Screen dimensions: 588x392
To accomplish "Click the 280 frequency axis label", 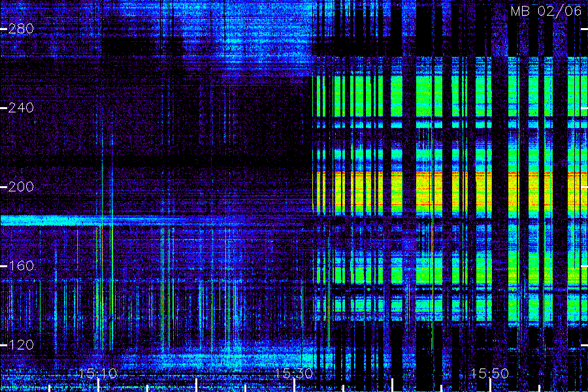I will click(x=21, y=29).
